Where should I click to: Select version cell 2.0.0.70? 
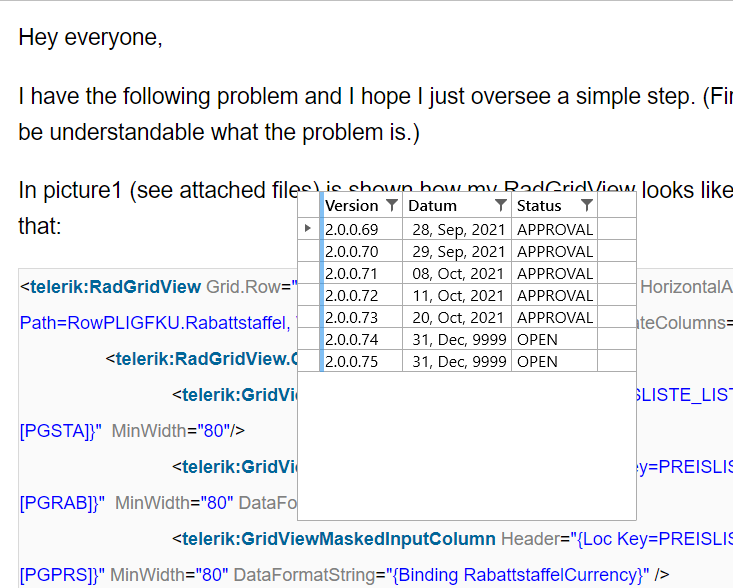pos(352,251)
